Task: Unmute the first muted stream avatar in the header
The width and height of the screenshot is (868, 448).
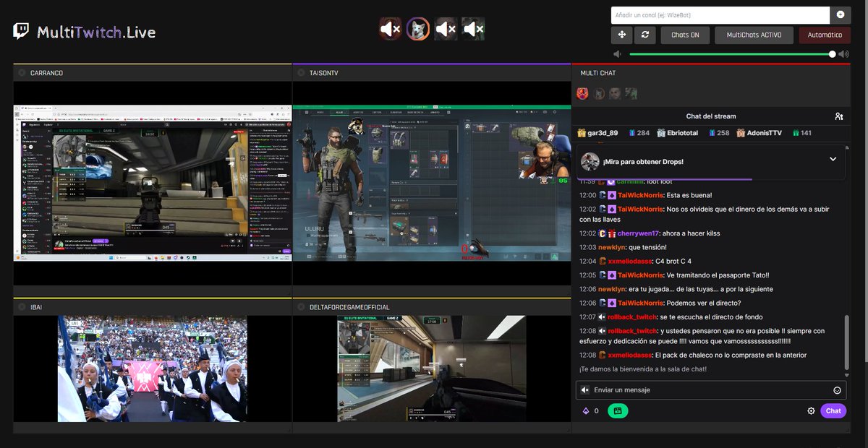Action: (391, 29)
